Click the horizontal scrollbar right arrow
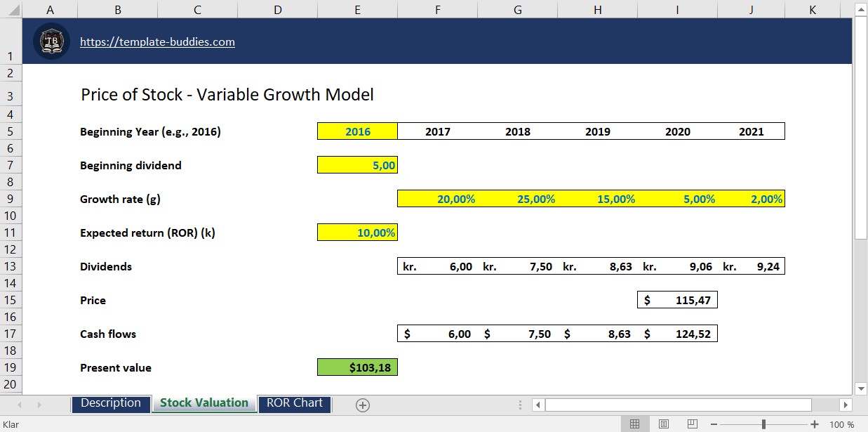The width and height of the screenshot is (868, 432). [846, 405]
